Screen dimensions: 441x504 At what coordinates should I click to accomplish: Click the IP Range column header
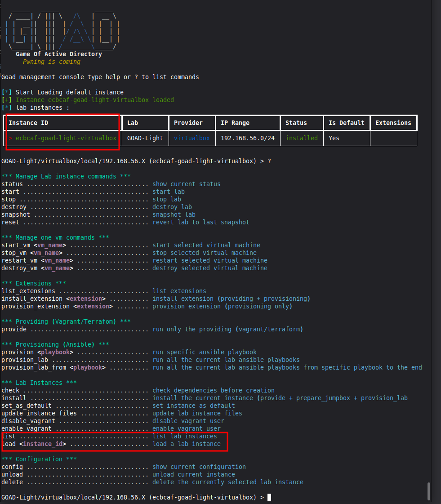(235, 123)
